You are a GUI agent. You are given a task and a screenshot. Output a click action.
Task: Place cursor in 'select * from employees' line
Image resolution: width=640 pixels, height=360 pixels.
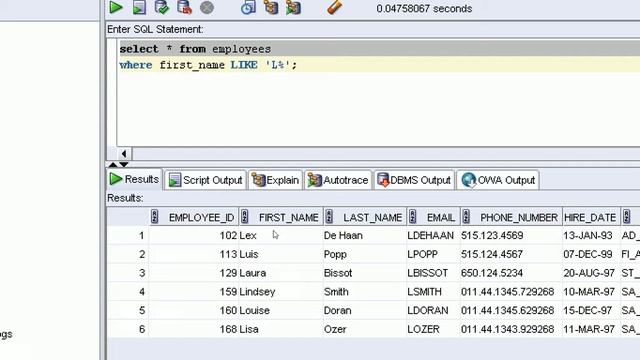click(x=195, y=49)
